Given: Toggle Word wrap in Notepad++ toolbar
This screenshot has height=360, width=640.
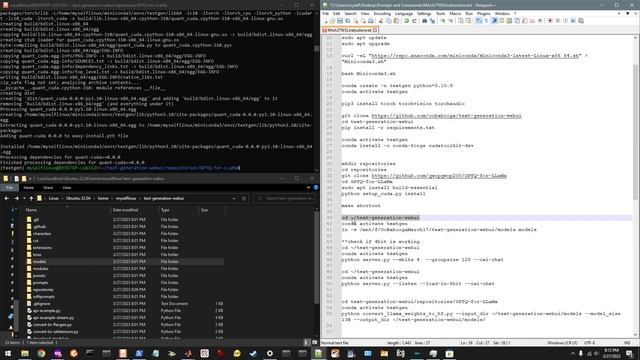Looking at the screenshot, I should [479, 20].
